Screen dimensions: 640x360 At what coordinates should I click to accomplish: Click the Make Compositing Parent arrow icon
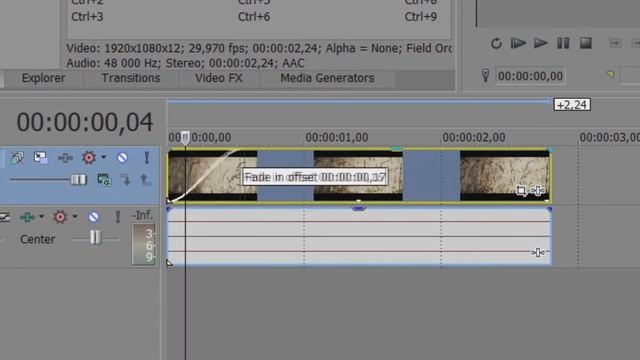[x=145, y=180]
